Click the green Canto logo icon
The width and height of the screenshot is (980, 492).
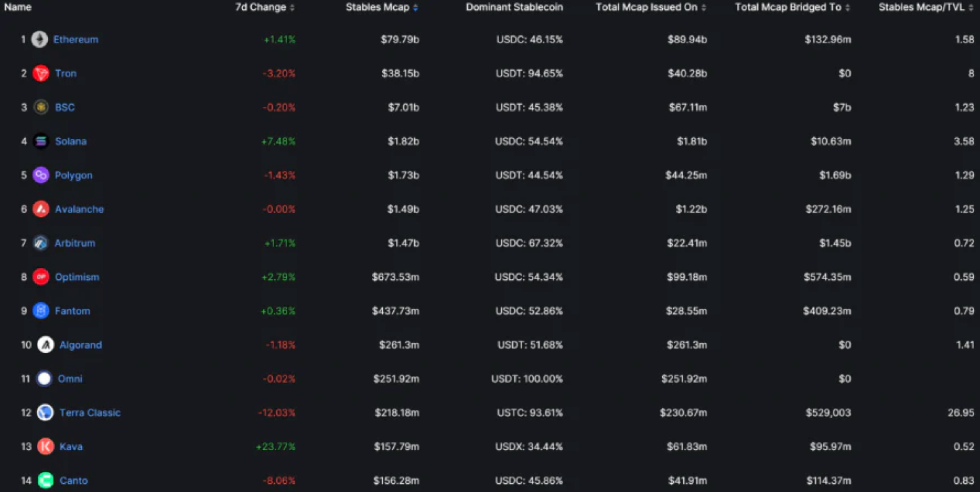(45, 480)
